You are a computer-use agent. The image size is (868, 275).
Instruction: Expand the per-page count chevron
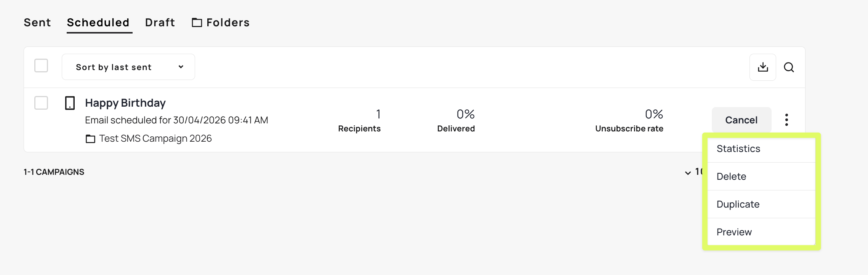(x=688, y=173)
